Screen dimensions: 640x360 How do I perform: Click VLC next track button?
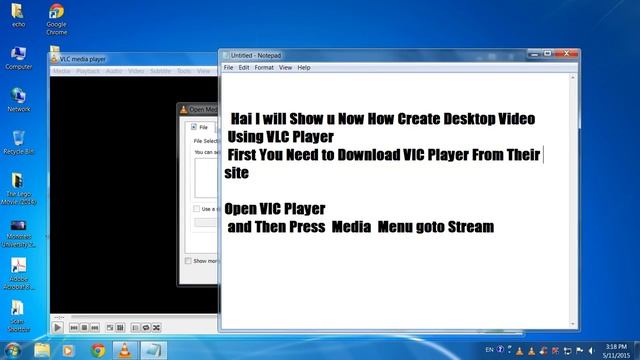pyautogui.click(x=95, y=327)
